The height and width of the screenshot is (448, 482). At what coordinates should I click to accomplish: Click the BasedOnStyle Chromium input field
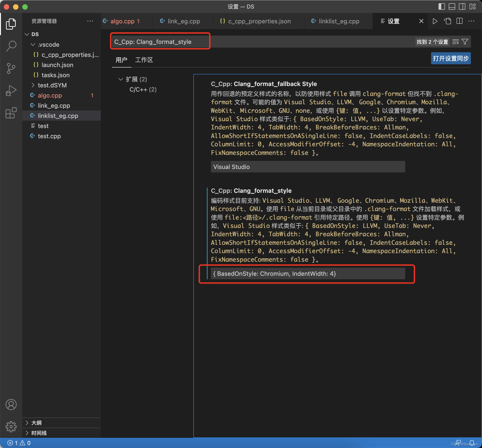click(x=308, y=273)
